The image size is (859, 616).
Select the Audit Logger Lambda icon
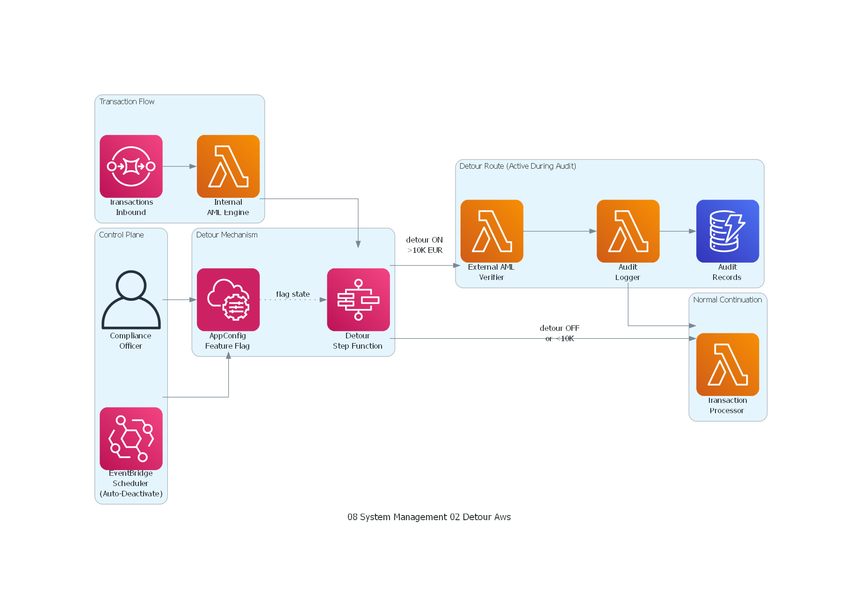tap(628, 231)
